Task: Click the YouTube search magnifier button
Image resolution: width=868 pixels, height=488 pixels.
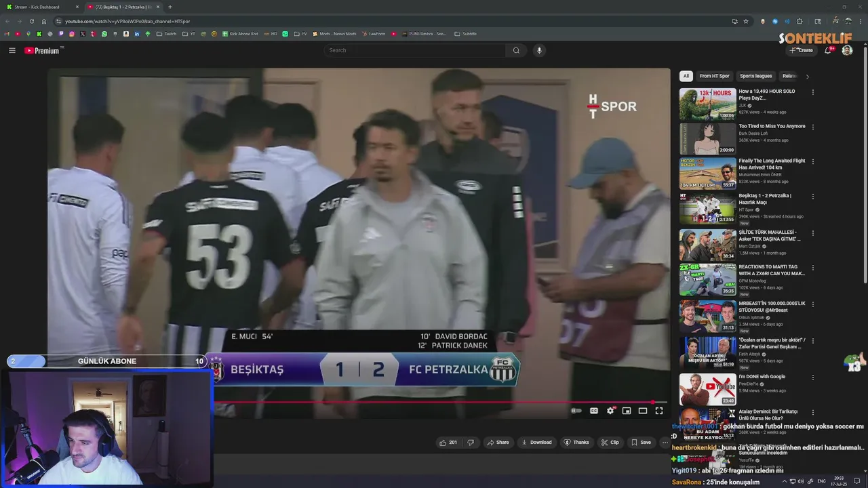Action: coord(516,50)
